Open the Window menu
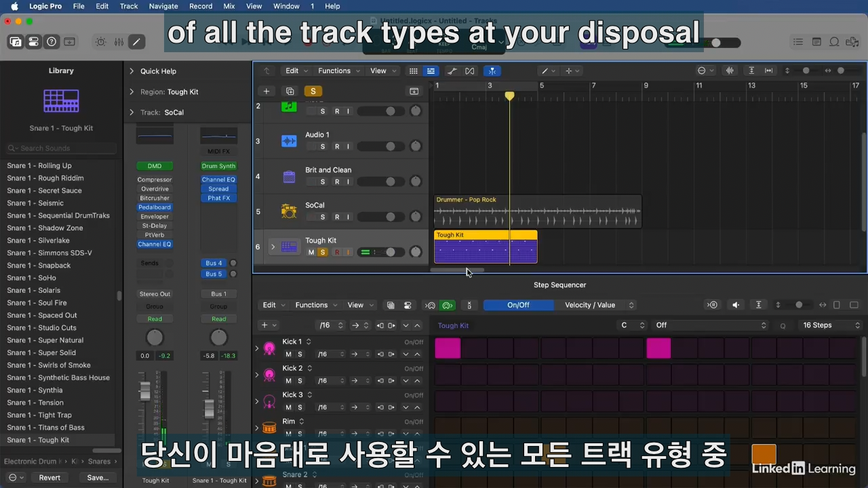Viewport: 868px width, 488px height. tap(286, 6)
